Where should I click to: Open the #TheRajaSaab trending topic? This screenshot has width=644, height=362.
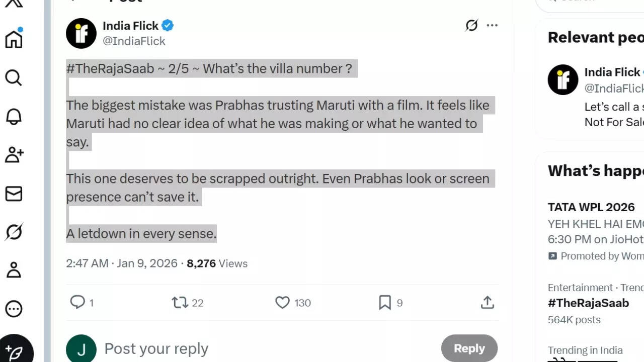point(588,303)
